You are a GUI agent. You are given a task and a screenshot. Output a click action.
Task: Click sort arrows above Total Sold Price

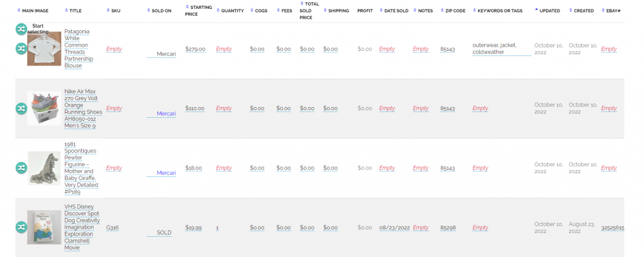(302, 4)
